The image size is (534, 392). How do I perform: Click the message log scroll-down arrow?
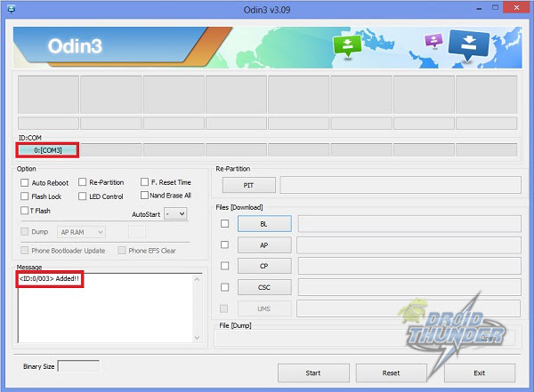(197, 338)
